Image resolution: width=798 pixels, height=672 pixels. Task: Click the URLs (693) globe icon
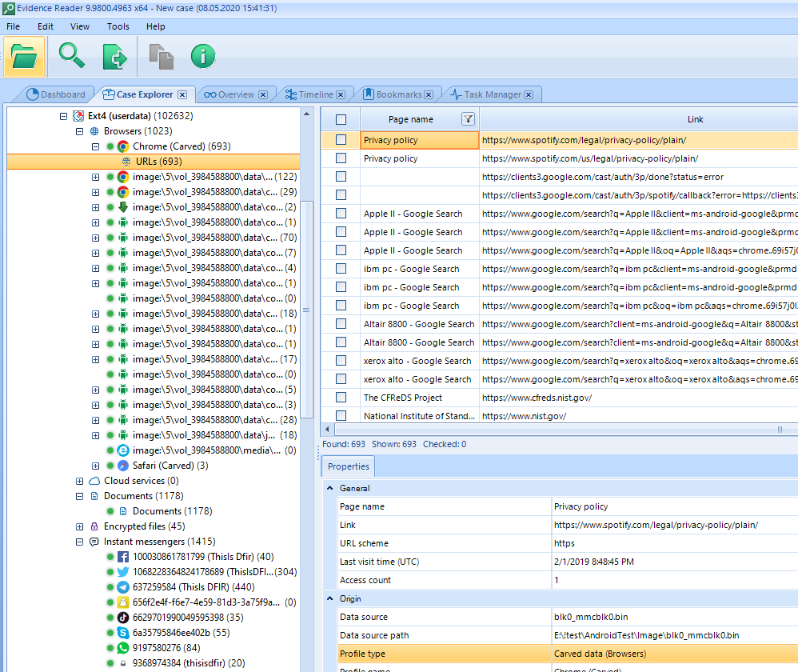tap(126, 162)
